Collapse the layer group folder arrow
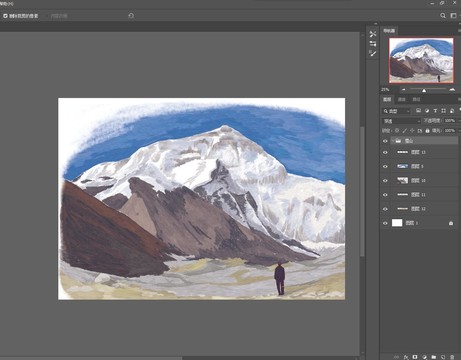Viewport: 461px width, 360px height. pyautogui.click(x=392, y=141)
